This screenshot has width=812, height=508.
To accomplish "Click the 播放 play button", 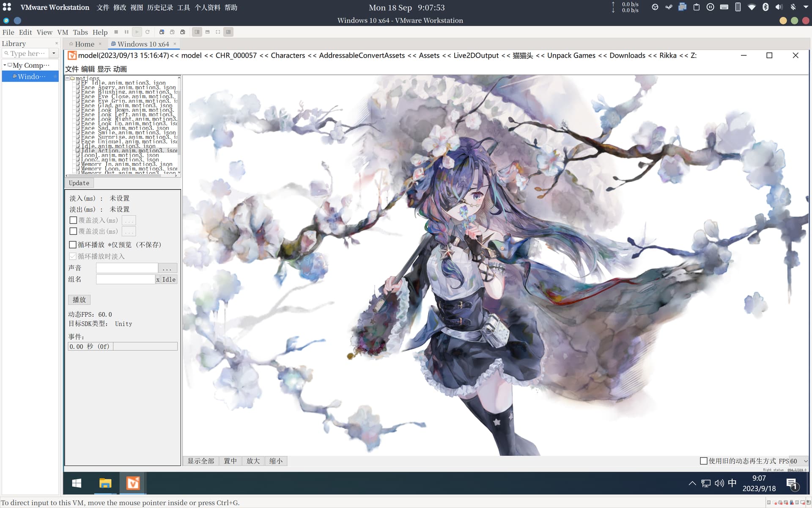I will (79, 300).
